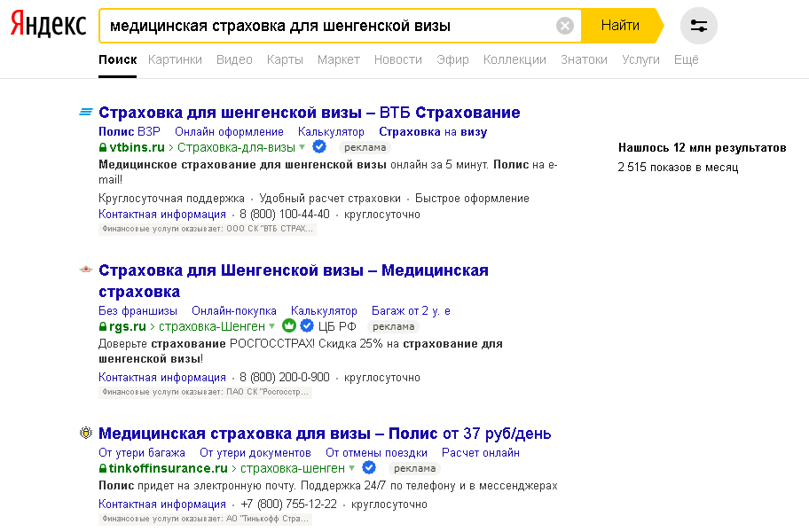Open the rgs.ru domain link
Image resolution: width=809 pixels, height=532 pixels.
(128, 326)
